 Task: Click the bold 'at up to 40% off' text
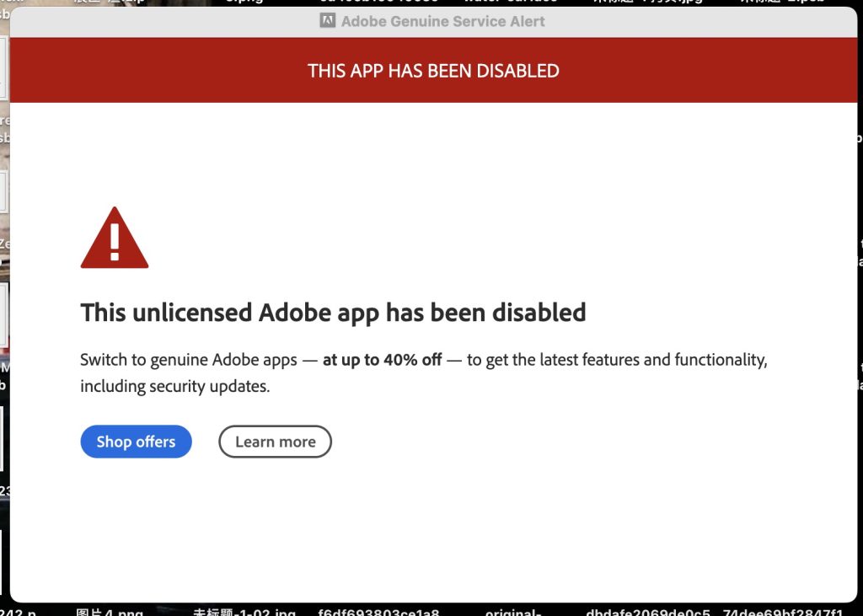pos(382,360)
